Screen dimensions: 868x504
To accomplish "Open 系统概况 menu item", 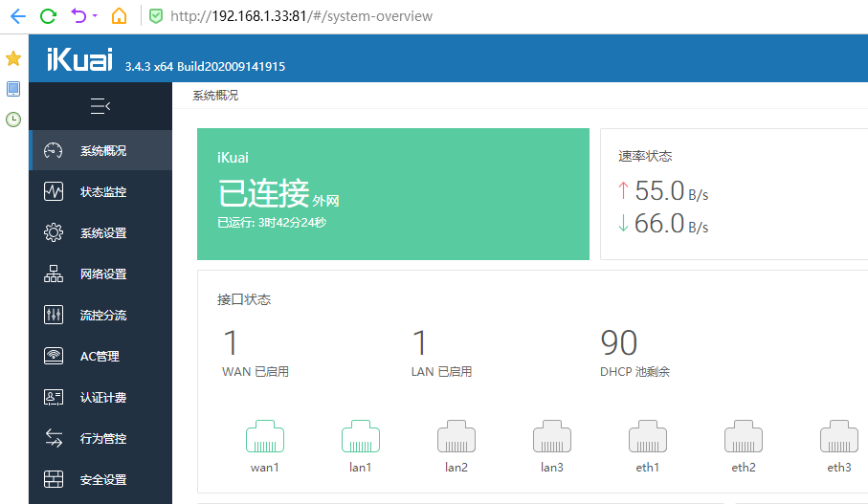I will pos(100,150).
